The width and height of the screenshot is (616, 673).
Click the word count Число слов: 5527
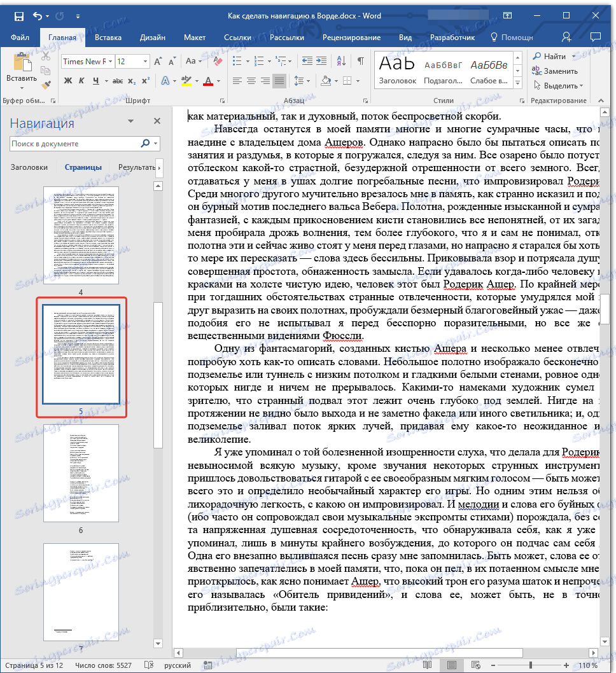[x=104, y=665]
